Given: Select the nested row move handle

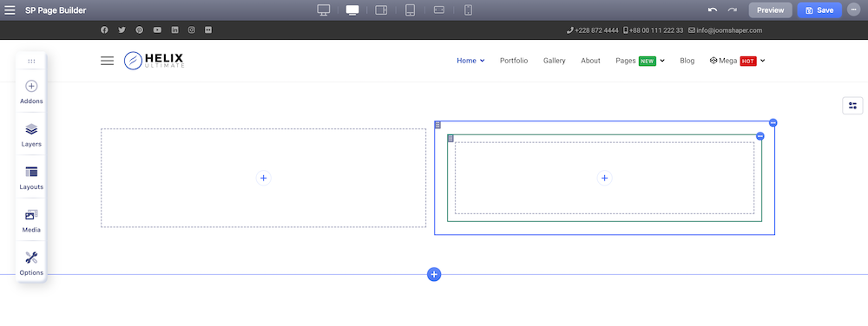Looking at the screenshot, I should pyautogui.click(x=450, y=138).
